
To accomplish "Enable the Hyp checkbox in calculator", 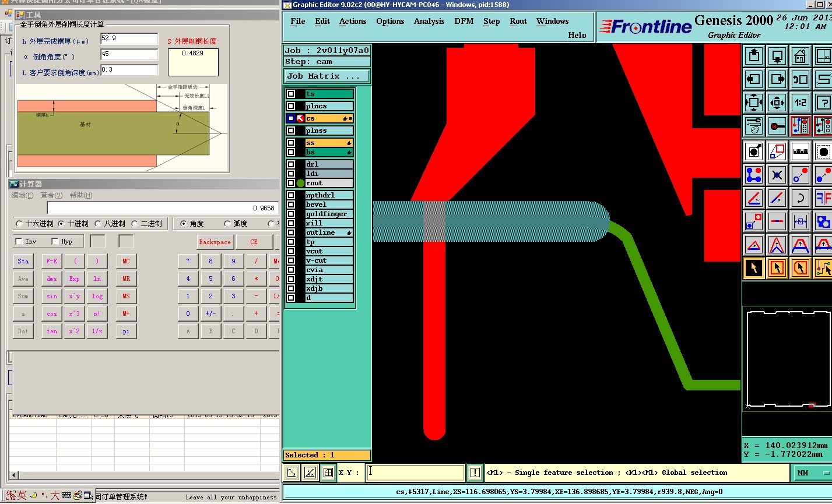I will tap(55, 241).
